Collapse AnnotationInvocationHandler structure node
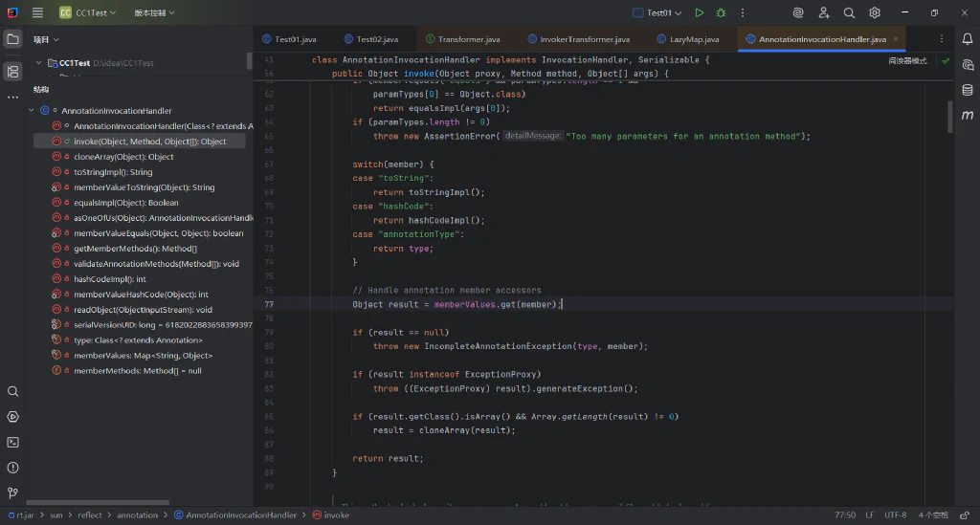980x525 pixels. [32, 111]
